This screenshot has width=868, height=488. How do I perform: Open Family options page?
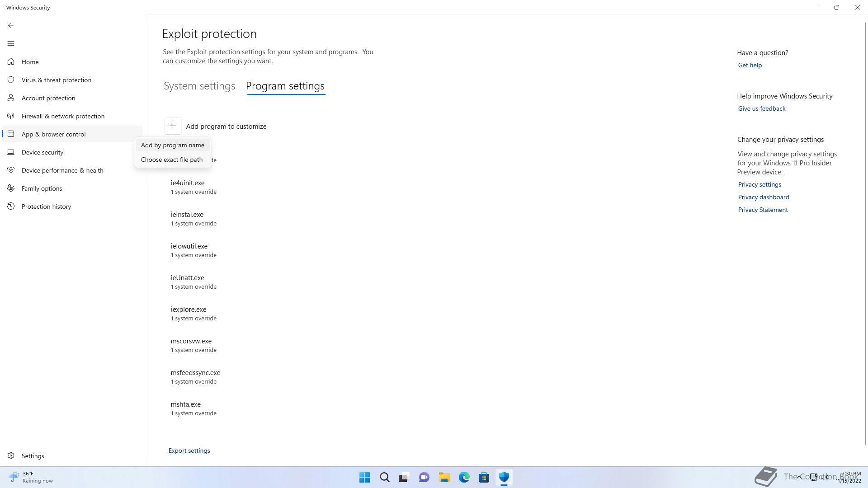[72, 188]
